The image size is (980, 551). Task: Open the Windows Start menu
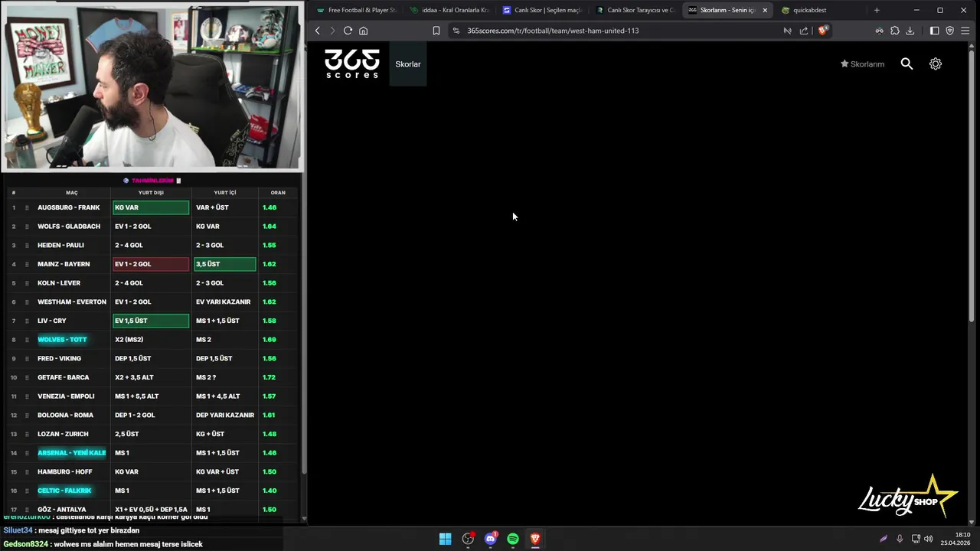tap(445, 539)
